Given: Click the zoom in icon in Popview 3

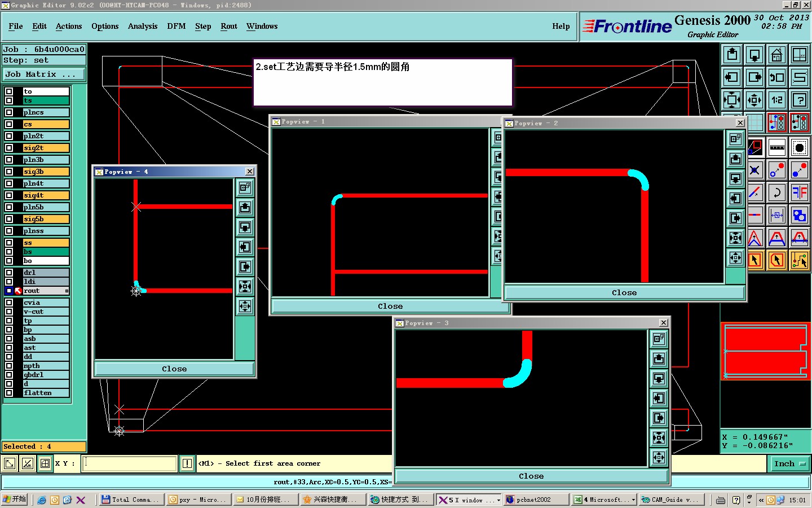Looking at the screenshot, I should coord(659,438).
